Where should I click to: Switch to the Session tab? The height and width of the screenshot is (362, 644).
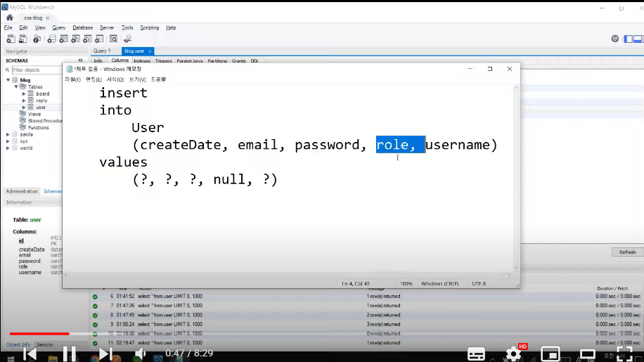point(45,344)
